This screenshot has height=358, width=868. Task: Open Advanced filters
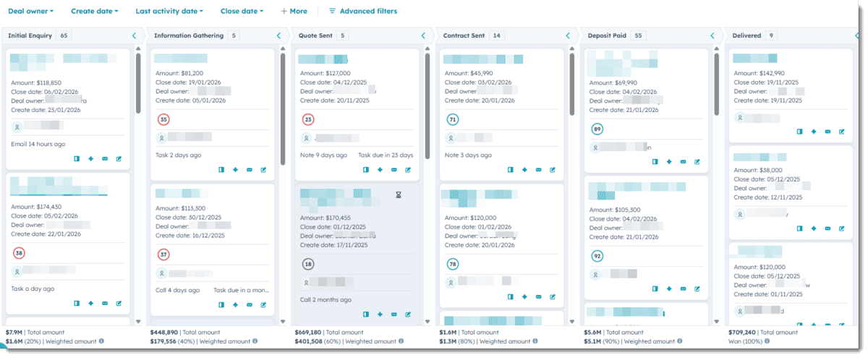pos(362,12)
